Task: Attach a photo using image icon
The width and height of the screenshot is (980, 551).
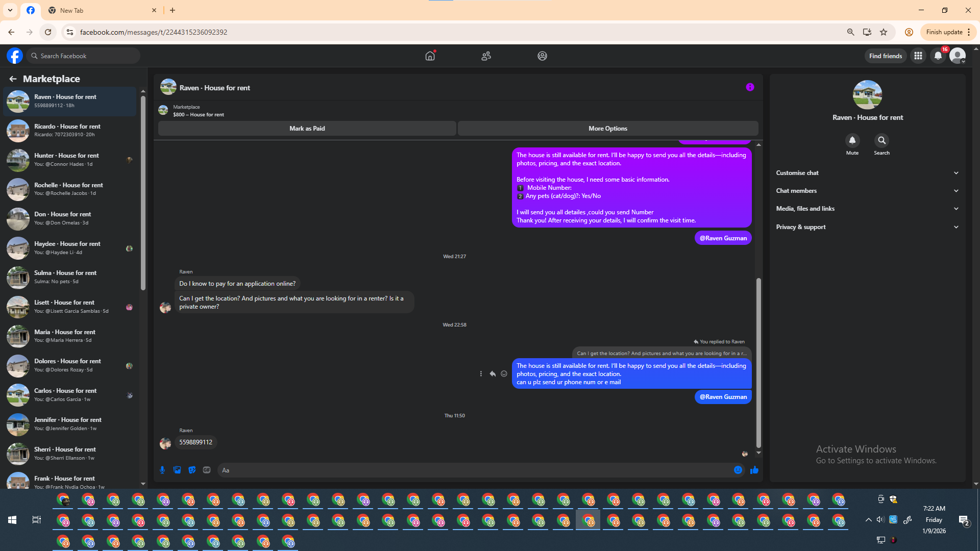Action: point(177,470)
